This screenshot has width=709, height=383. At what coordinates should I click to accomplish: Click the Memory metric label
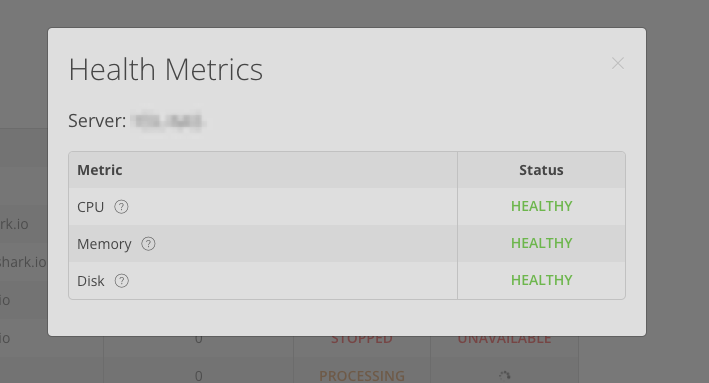[x=104, y=244]
